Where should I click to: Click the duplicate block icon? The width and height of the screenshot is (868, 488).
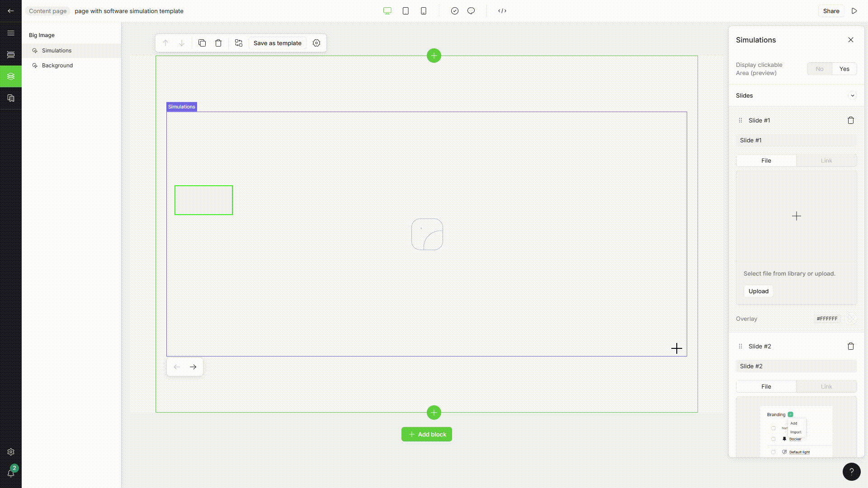(202, 43)
